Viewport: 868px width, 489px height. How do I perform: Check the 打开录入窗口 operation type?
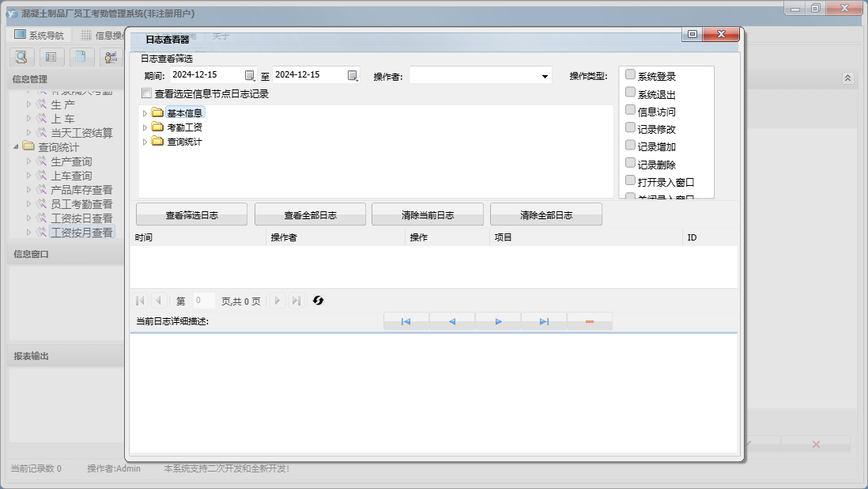[x=630, y=180]
